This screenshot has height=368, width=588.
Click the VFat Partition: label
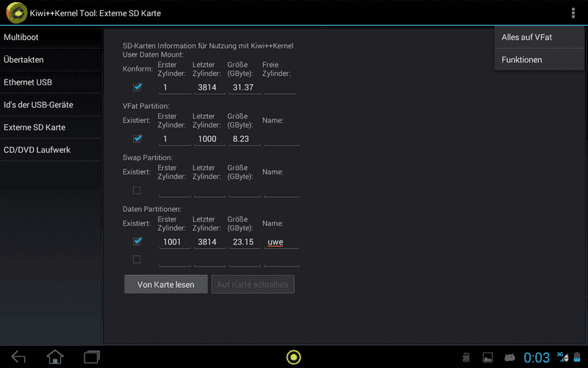click(146, 106)
